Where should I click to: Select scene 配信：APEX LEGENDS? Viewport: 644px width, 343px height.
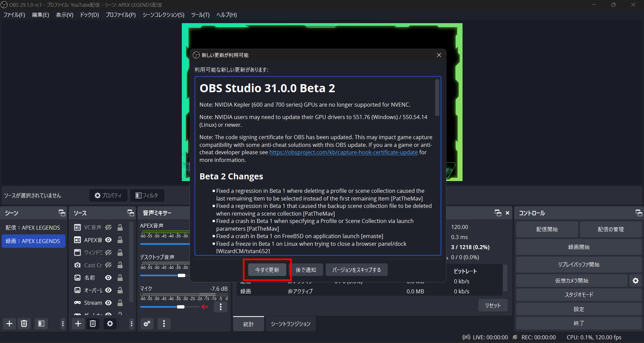[x=33, y=228]
